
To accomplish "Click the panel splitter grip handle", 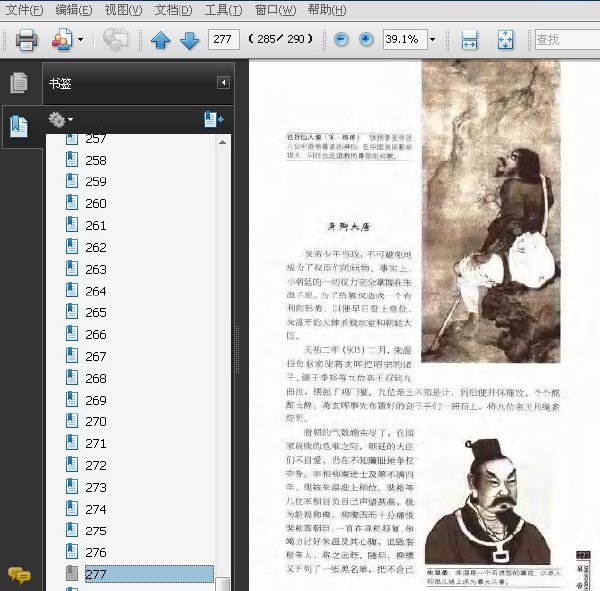I will 238,349.
